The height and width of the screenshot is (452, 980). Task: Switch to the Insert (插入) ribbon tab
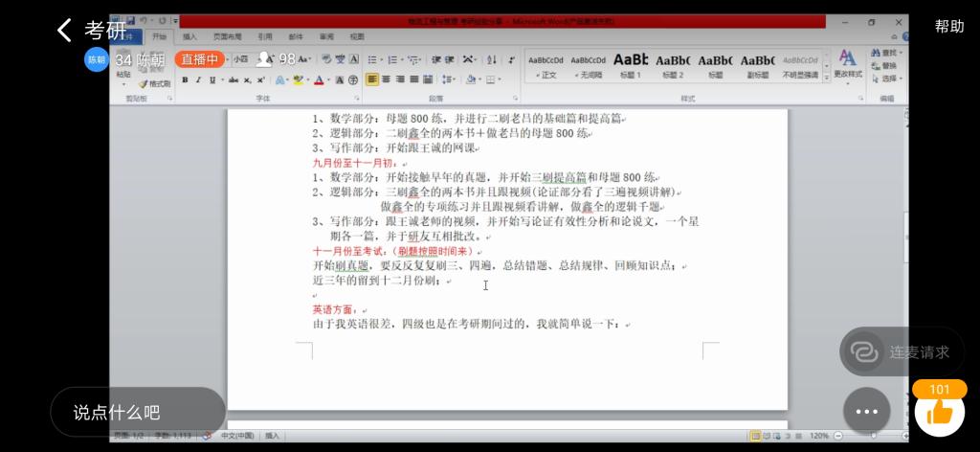tap(189, 36)
